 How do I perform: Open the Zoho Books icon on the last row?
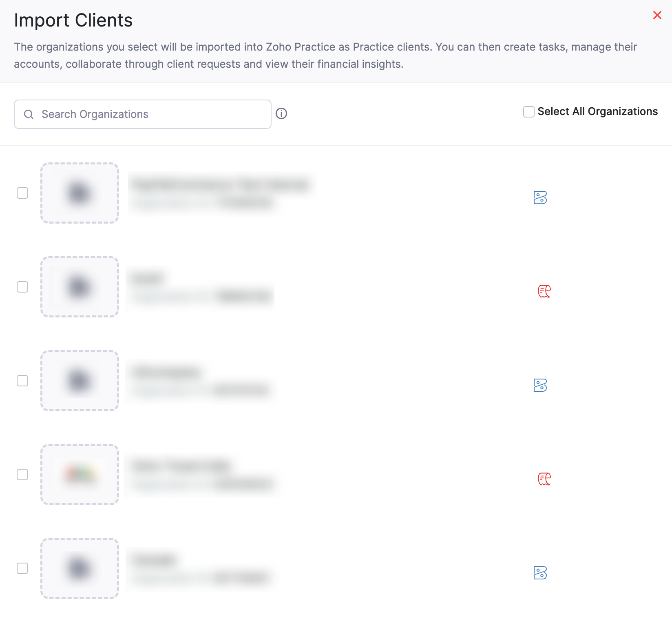[541, 573]
